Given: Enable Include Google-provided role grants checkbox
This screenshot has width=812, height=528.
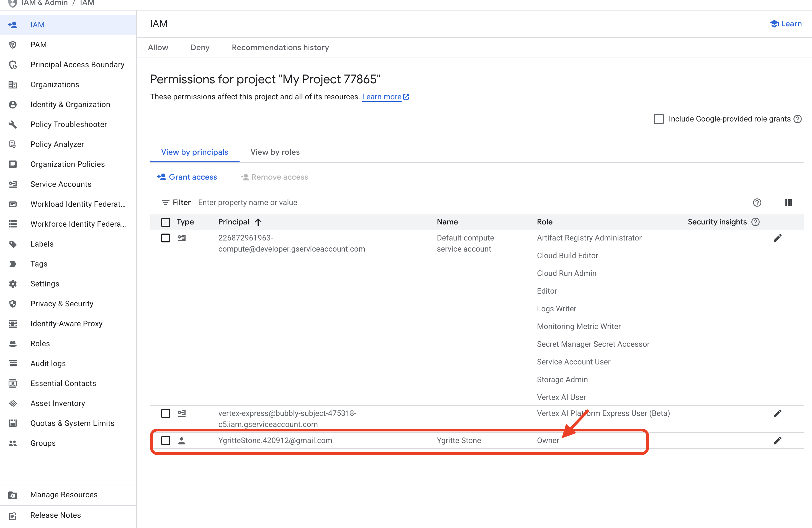Looking at the screenshot, I should [659, 119].
